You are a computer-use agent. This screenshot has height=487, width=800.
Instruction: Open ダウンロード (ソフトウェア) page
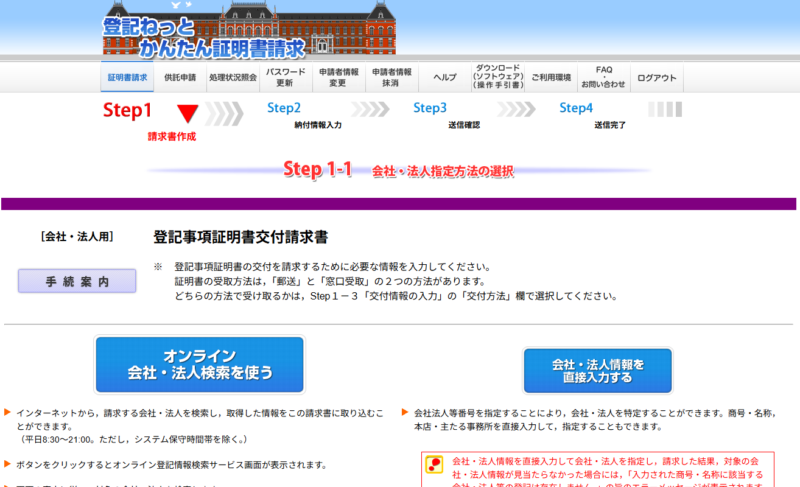click(497, 78)
